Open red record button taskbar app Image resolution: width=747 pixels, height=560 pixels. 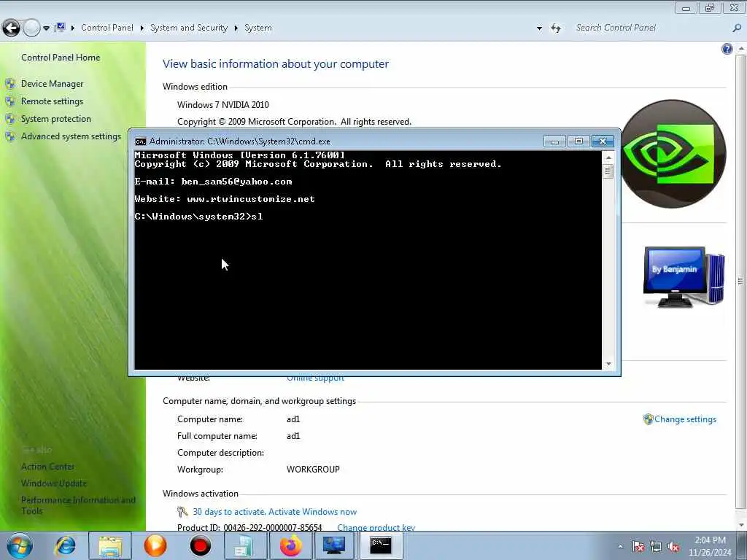click(x=200, y=545)
